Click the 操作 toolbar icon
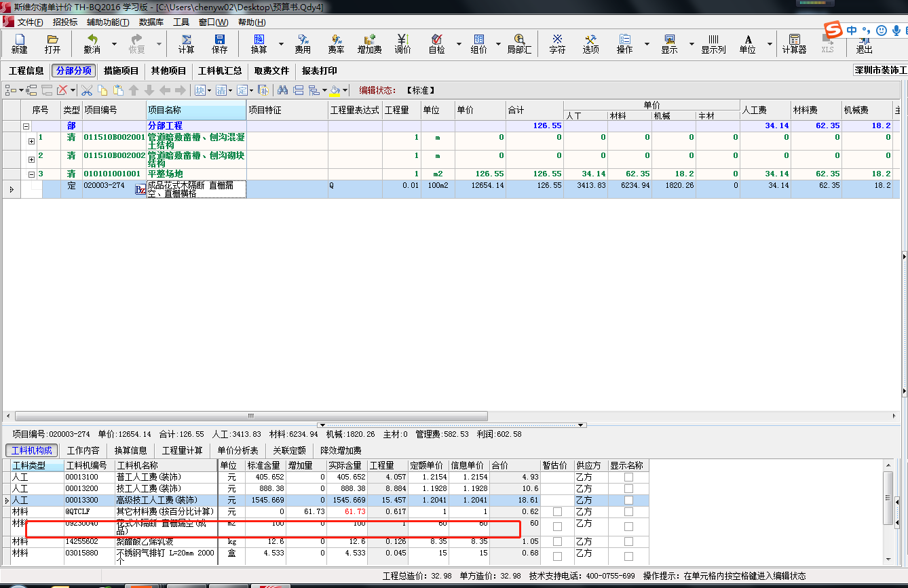Viewport: 908px width, 588px height. point(624,44)
